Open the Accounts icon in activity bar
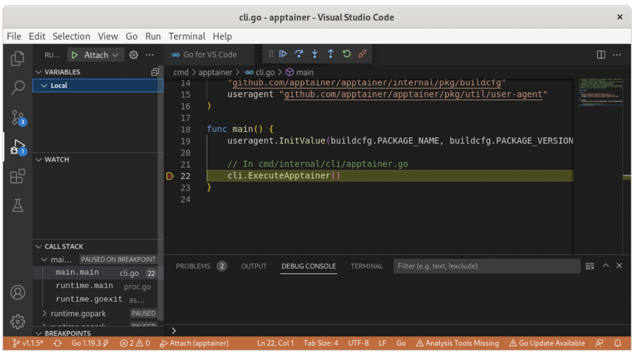 point(17,292)
